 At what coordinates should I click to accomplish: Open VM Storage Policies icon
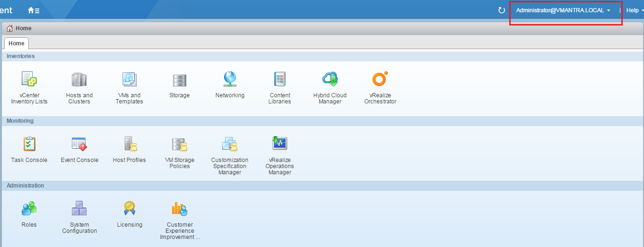tap(180, 144)
